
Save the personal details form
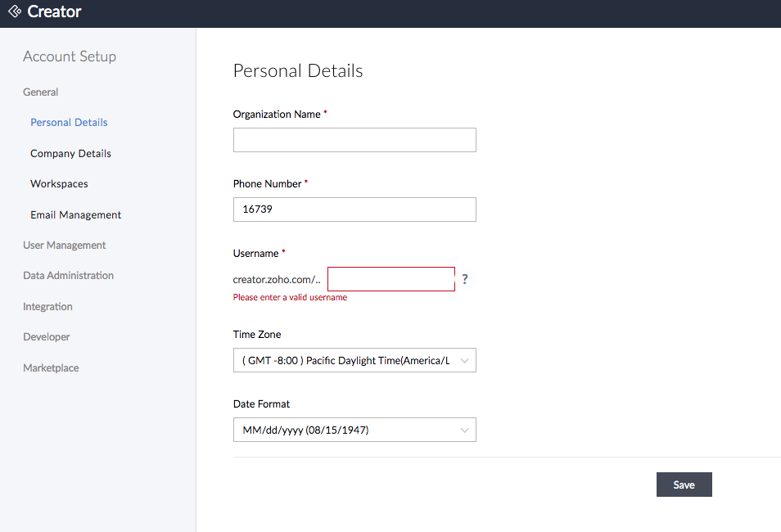tap(684, 485)
